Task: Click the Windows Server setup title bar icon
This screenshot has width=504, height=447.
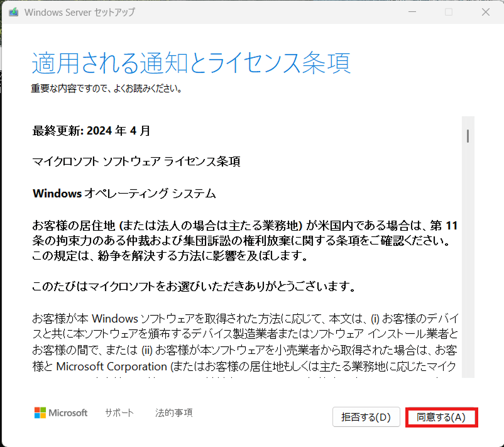Action: coord(13,12)
